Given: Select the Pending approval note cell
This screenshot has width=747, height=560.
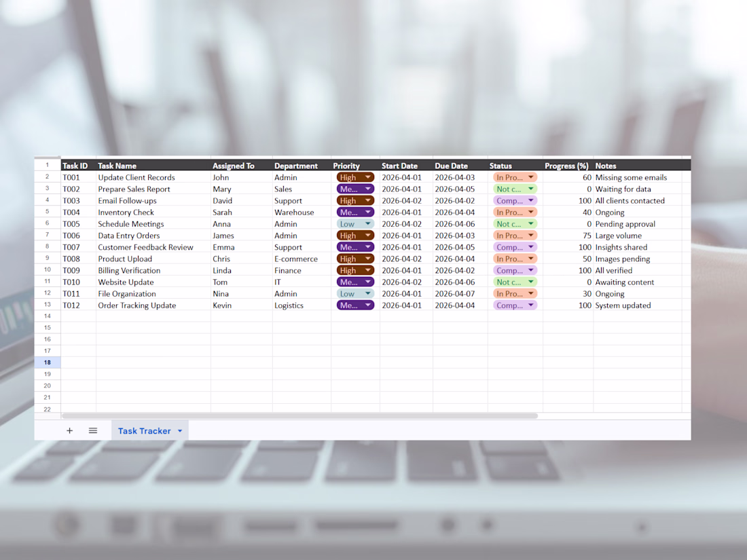Looking at the screenshot, I should (x=638, y=224).
